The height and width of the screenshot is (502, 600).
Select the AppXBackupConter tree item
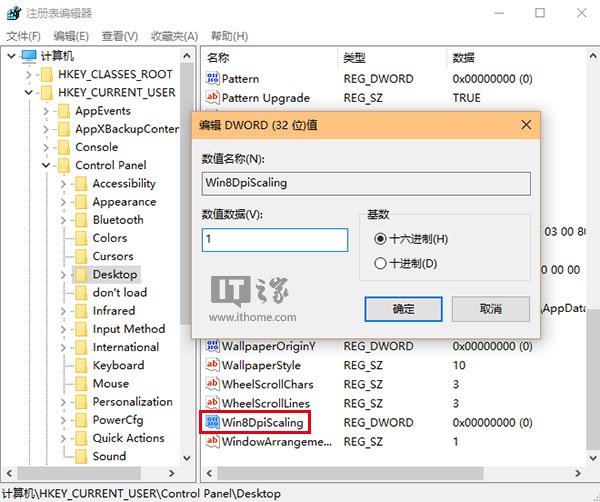coord(127,129)
